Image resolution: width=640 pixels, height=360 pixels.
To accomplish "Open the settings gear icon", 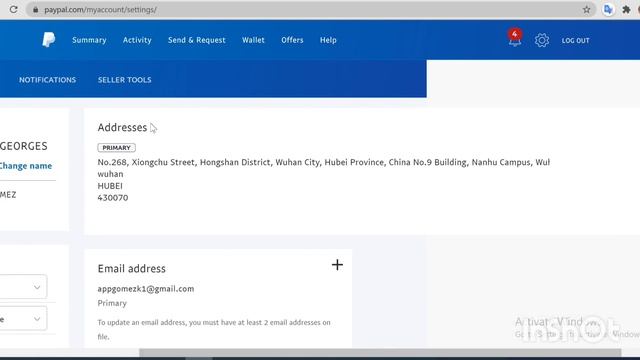I will [542, 40].
